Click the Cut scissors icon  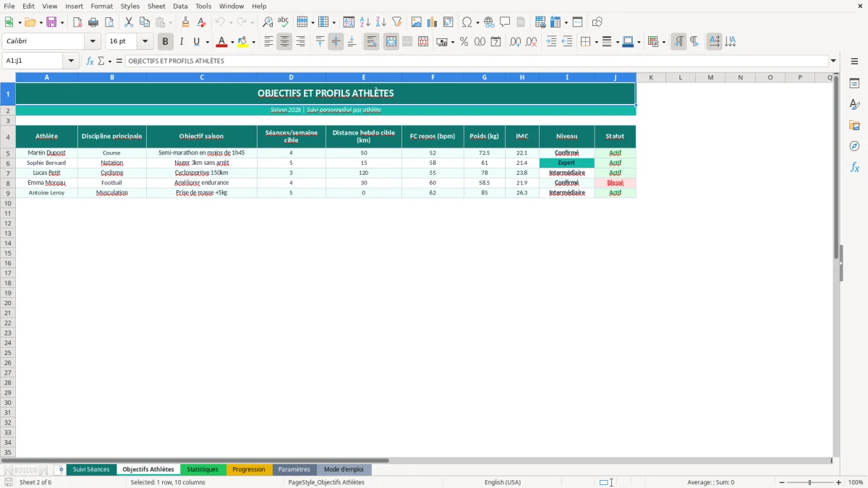pyautogui.click(x=129, y=22)
